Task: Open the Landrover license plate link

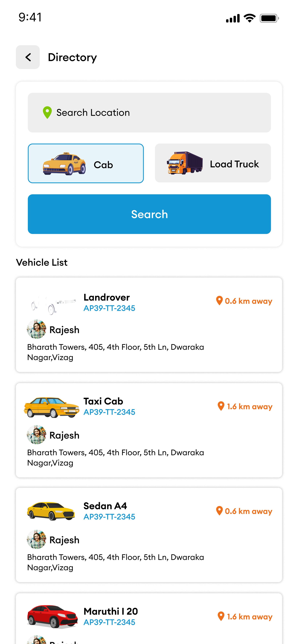Action: coord(109,308)
